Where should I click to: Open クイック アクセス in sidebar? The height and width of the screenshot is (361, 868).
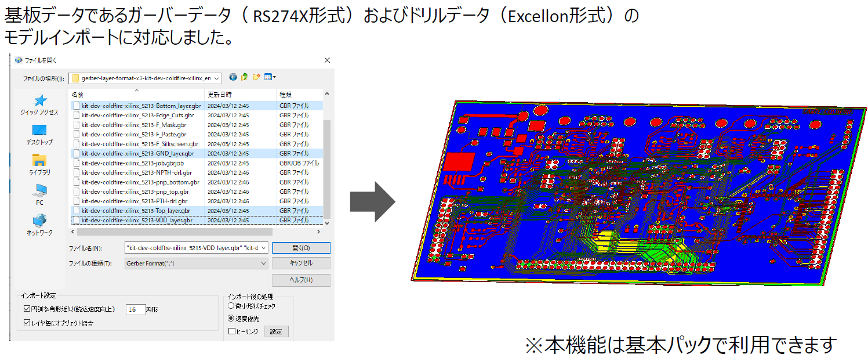pyautogui.click(x=39, y=105)
